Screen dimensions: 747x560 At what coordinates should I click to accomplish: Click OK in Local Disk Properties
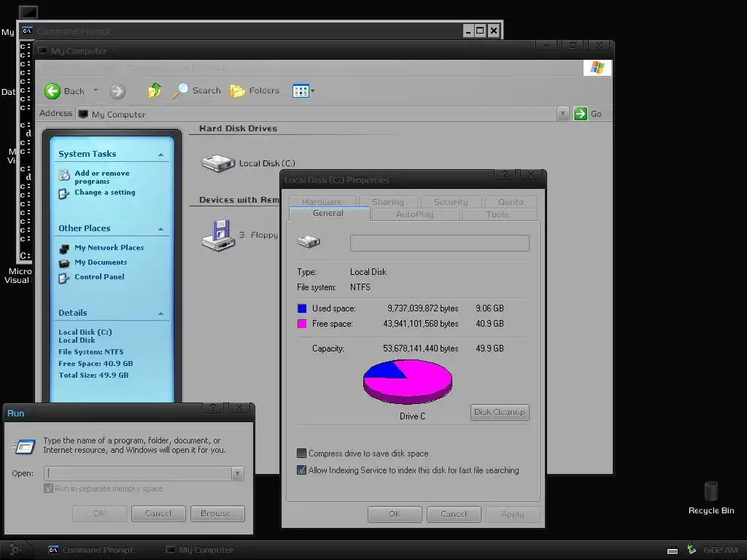click(395, 514)
